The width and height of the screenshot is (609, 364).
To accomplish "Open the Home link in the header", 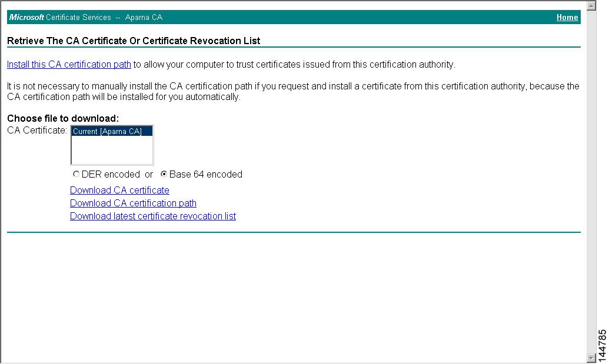I will click(x=567, y=18).
